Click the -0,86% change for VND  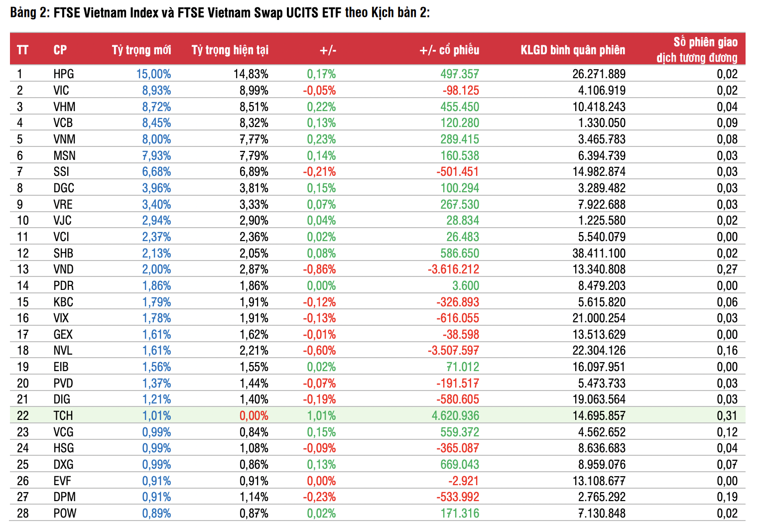click(319, 269)
